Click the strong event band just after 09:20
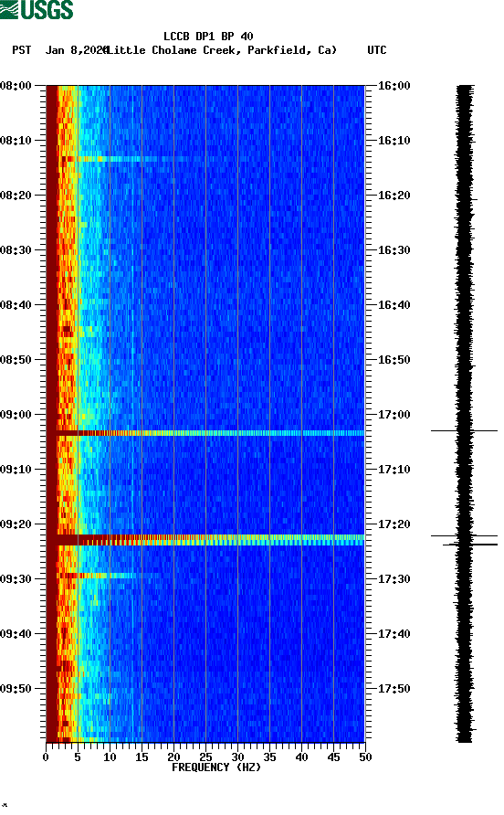This screenshot has height=815, width=504. [x=205, y=540]
